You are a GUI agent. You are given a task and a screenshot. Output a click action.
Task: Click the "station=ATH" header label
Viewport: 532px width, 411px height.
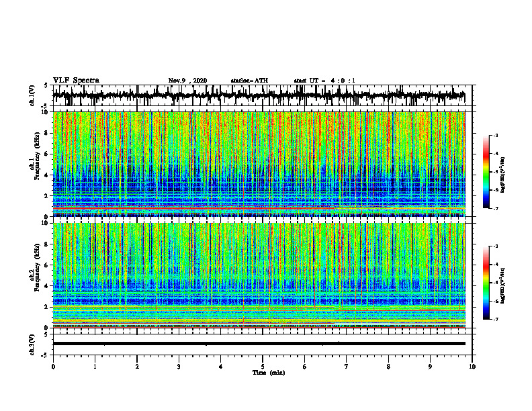(249, 81)
